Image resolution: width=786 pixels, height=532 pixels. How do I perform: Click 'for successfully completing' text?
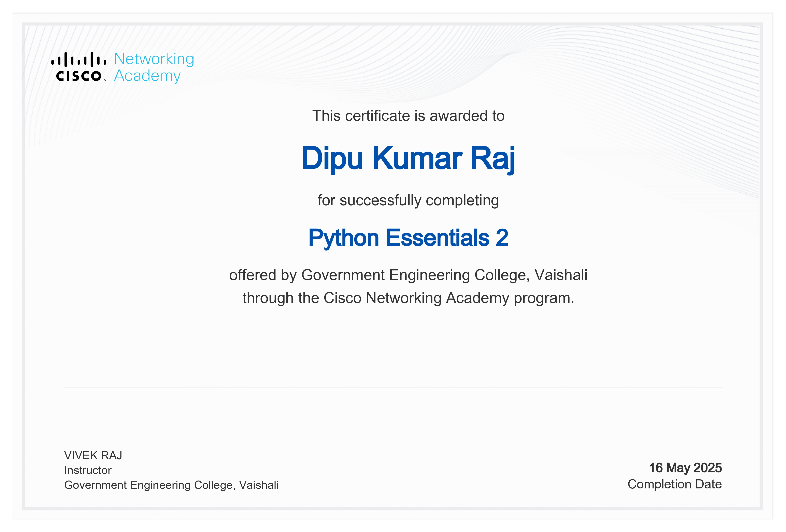(x=408, y=201)
